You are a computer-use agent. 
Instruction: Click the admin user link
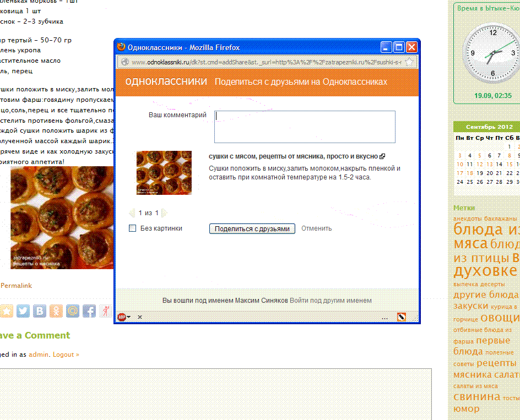(39, 354)
